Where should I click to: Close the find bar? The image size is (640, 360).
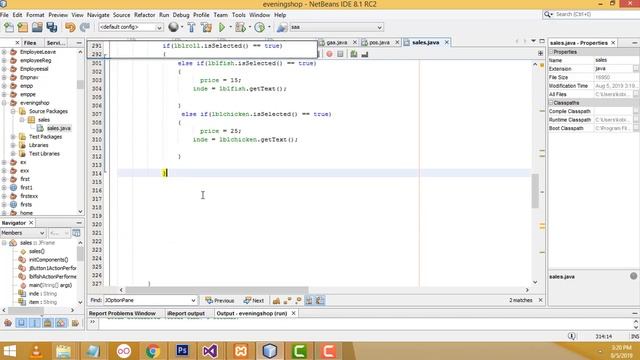(x=540, y=300)
